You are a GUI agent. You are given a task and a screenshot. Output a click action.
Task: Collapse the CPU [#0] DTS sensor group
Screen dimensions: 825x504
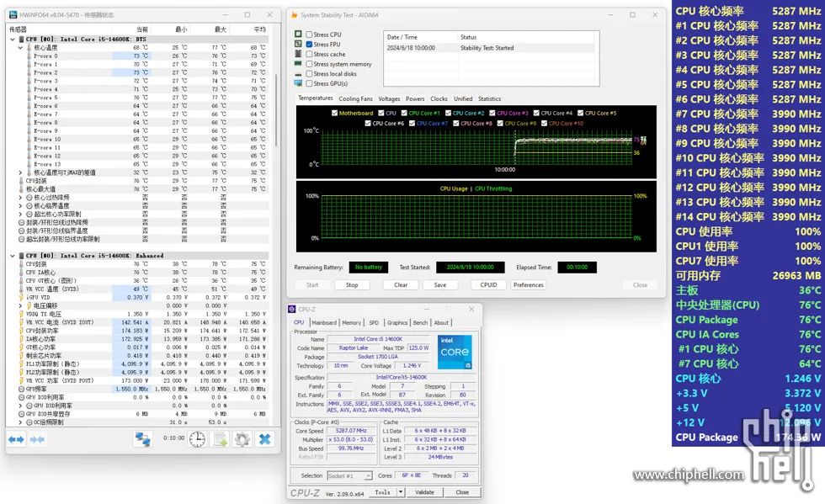13,40
